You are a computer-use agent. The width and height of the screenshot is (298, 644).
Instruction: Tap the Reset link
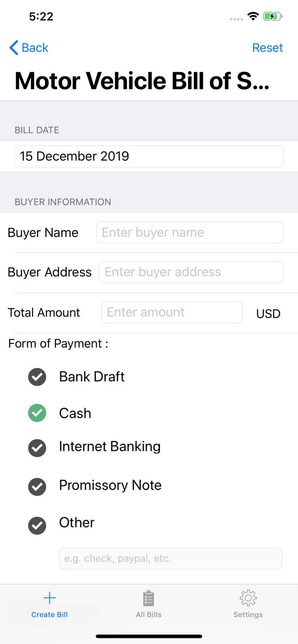[x=267, y=48]
